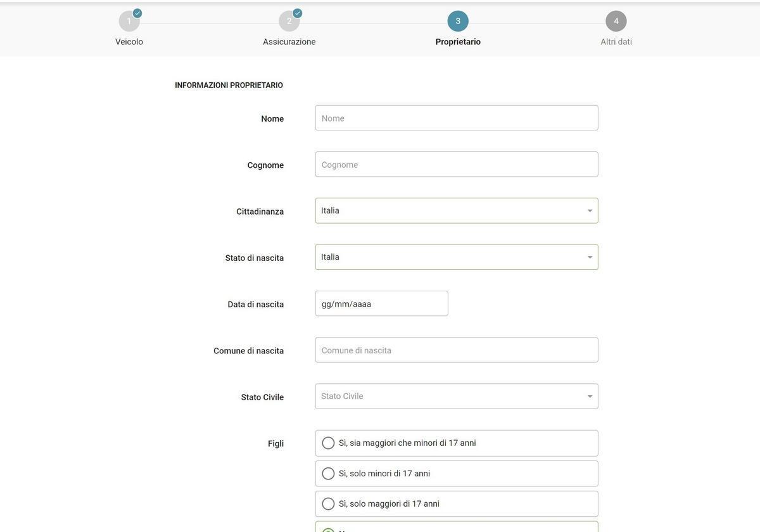The image size is (760, 532).
Task: Select 'Sì, solo minori di 17 anni' option
Action: click(328, 474)
